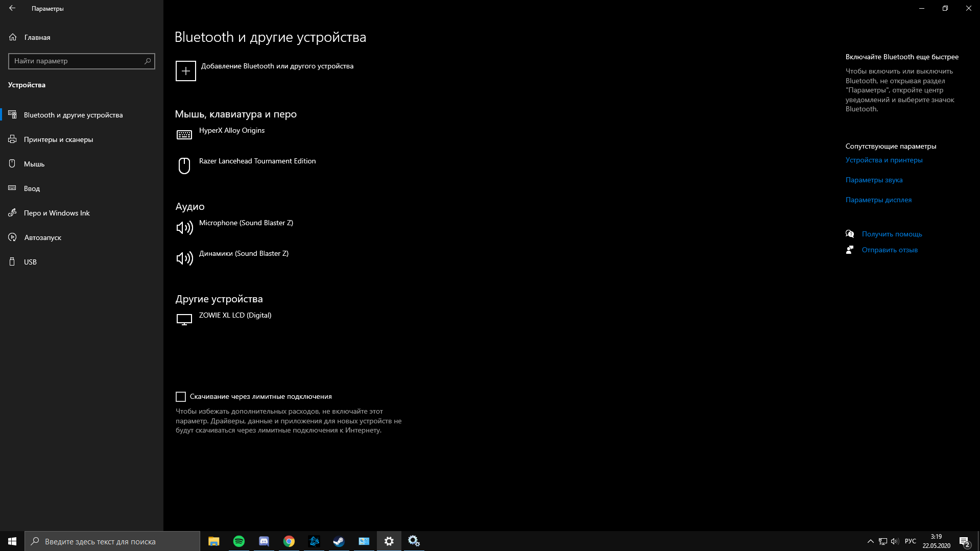This screenshot has width=980, height=551.
Task: Click the autoplay icon beside Автозапуск
Action: (x=13, y=237)
